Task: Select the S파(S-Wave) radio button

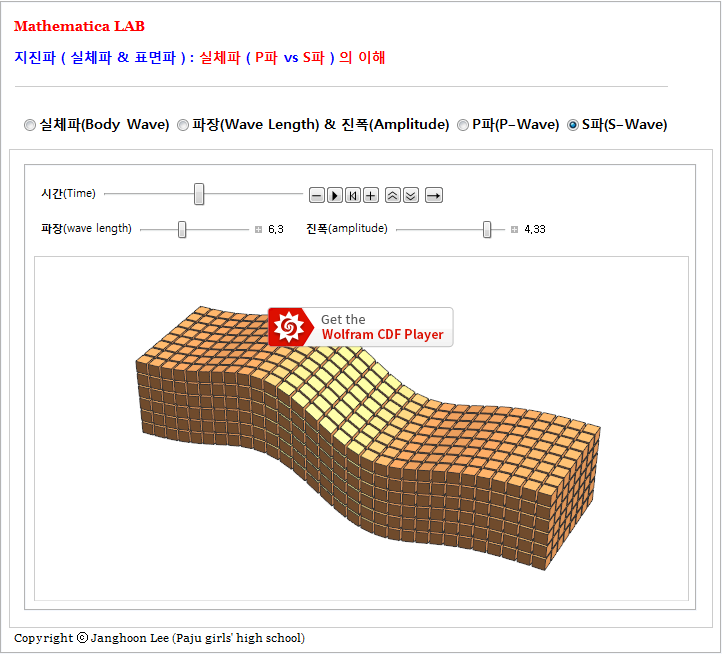Action: pos(573,125)
